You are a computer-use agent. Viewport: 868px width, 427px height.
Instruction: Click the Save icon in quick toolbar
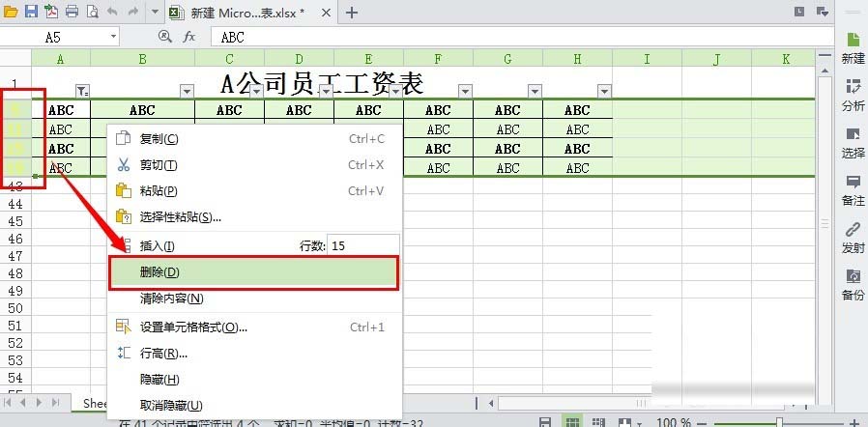(x=31, y=13)
